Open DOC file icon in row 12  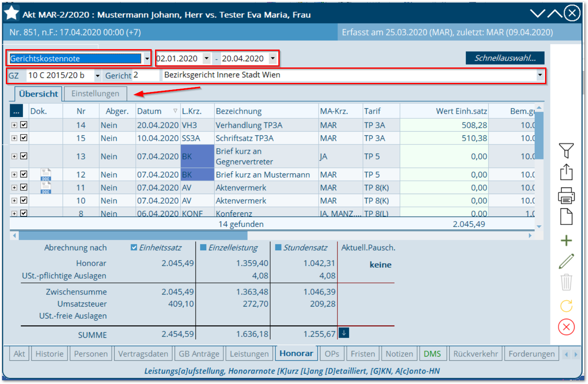pyautogui.click(x=46, y=175)
